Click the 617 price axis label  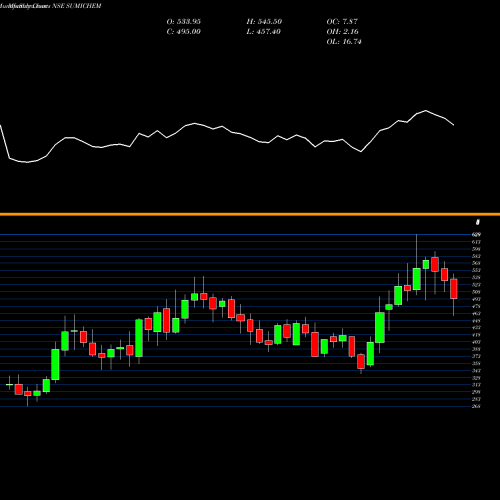point(476,242)
